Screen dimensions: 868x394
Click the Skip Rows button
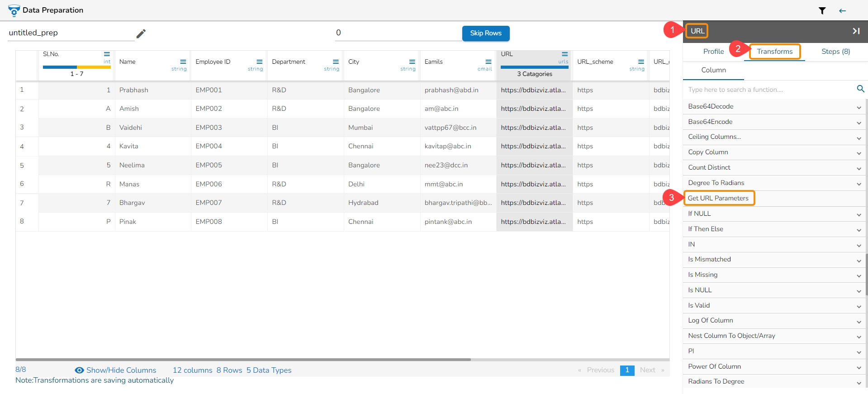point(485,33)
